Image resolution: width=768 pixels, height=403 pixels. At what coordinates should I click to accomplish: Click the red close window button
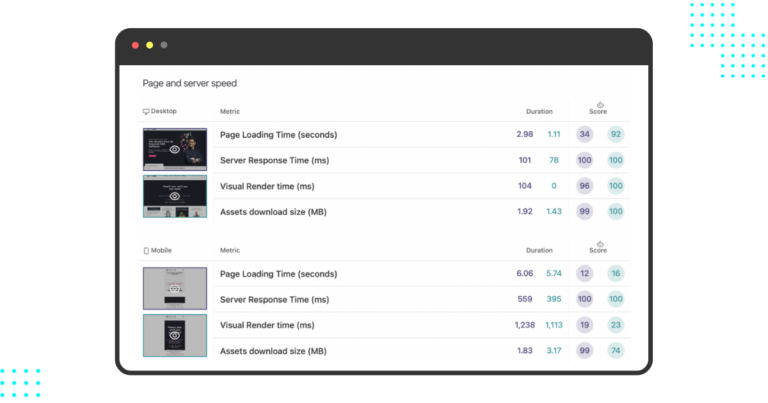tap(135, 45)
